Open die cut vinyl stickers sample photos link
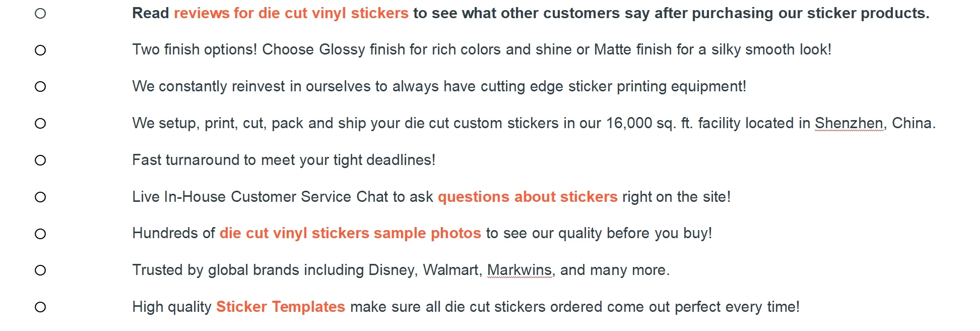Image resolution: width=980 pixels, height=331 pixels. pyautogui.click(x=350, y=233)
